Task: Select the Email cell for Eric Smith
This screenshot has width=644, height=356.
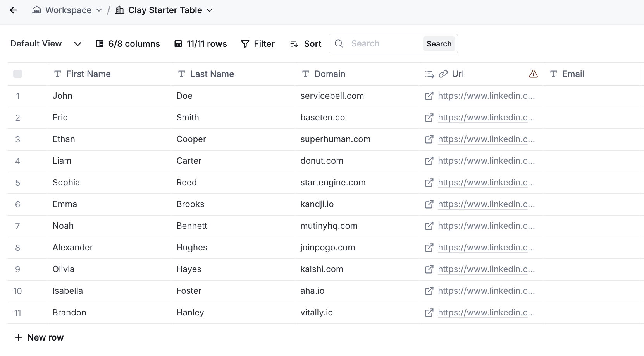Action: pyautogui.click(x=591, y=118)
